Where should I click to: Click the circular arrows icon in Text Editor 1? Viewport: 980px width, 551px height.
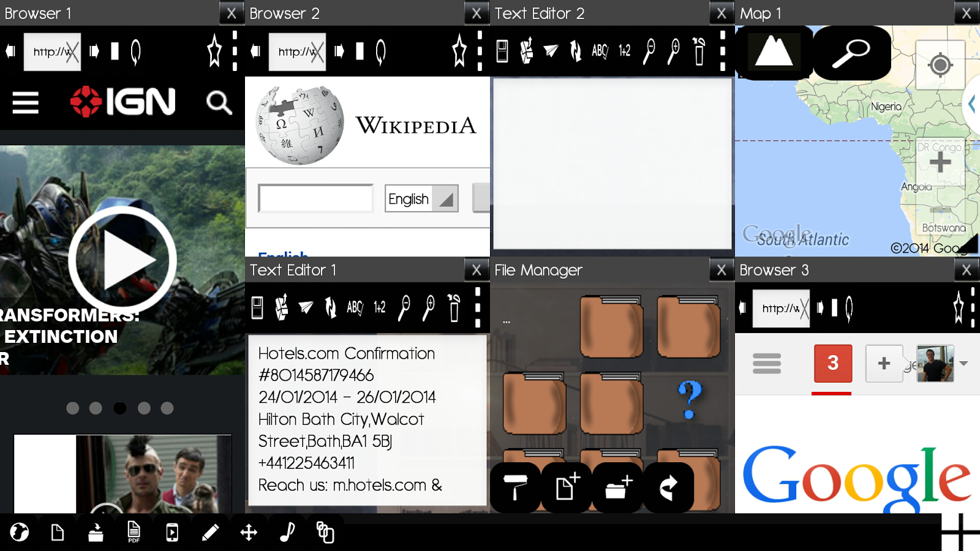[331, 307]
